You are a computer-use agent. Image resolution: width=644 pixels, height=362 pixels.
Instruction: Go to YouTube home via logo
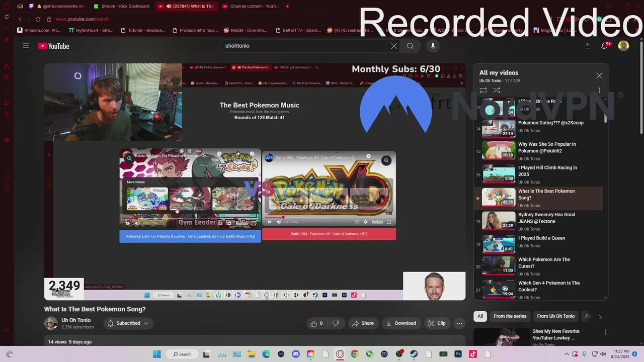coord(53,46)
